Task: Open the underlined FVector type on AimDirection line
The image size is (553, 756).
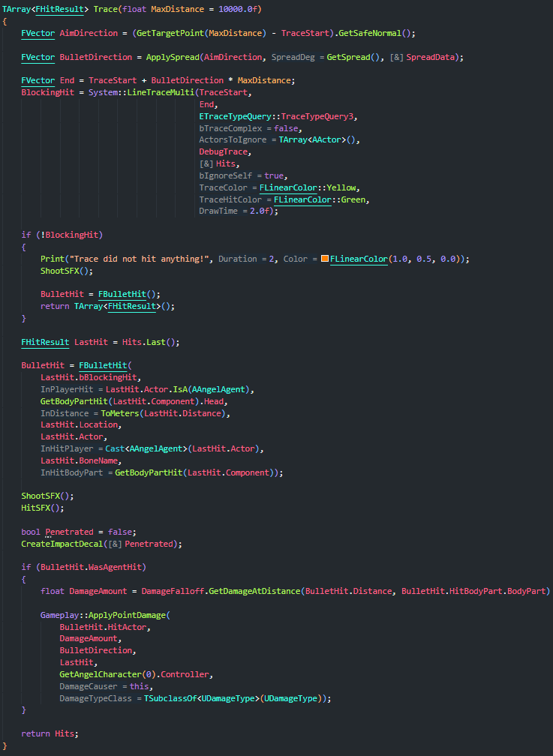Action: tap(38, 33)
